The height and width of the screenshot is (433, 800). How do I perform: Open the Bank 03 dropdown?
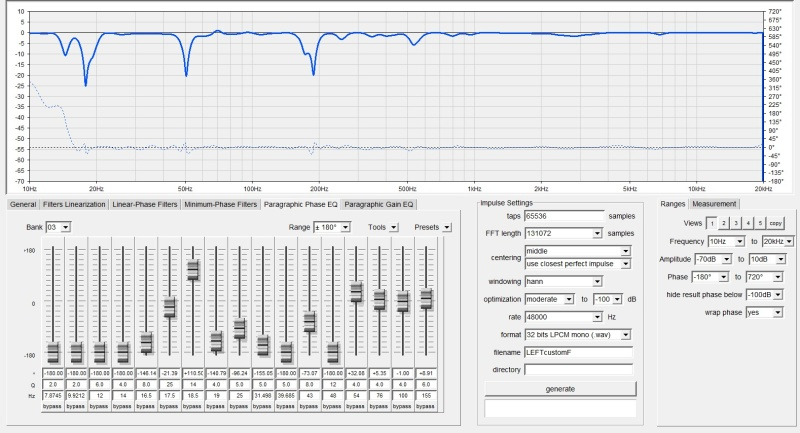pos(65,227)
